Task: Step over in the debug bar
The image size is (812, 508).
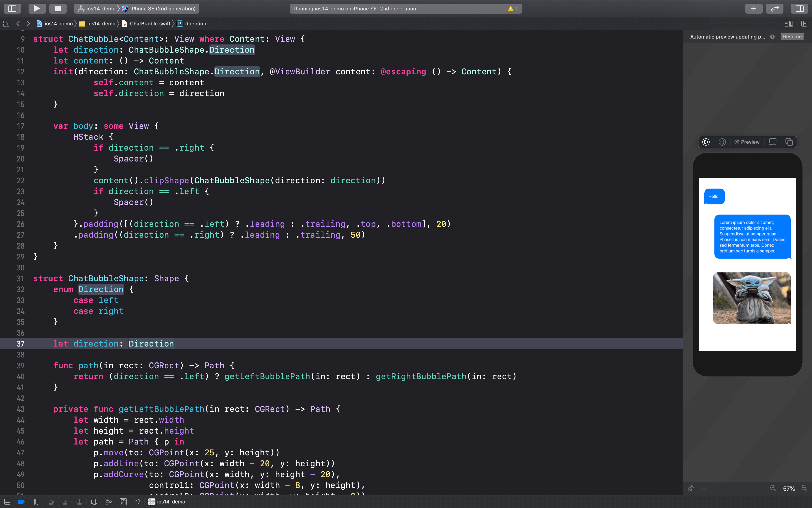Action: pos(51,502)
